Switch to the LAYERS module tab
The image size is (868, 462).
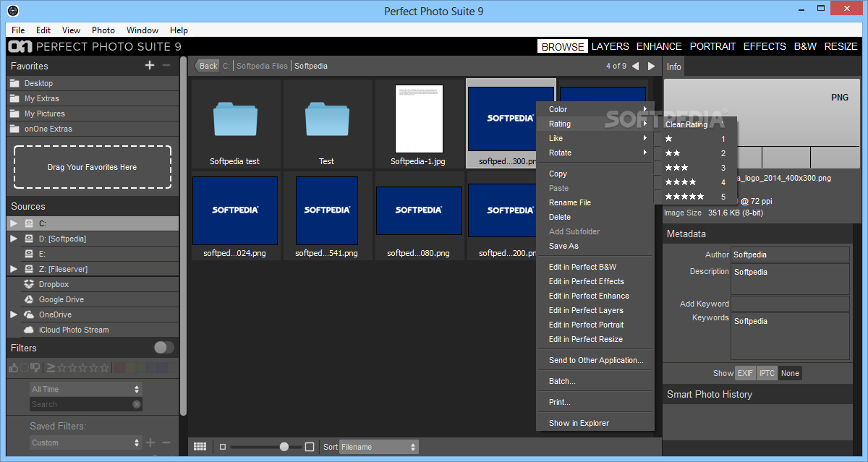pyautogui.click(x=610, y=46)
